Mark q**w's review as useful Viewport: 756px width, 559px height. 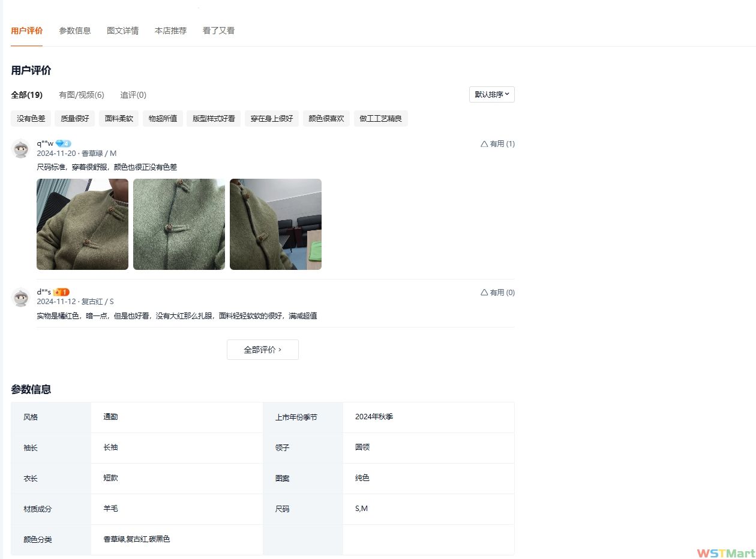click(x=497, y=144)
